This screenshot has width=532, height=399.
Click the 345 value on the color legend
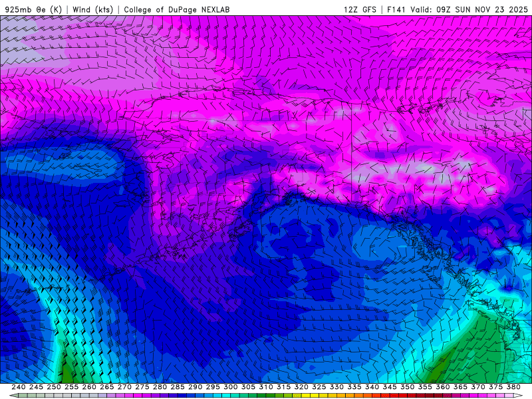(x=390, y=387)
